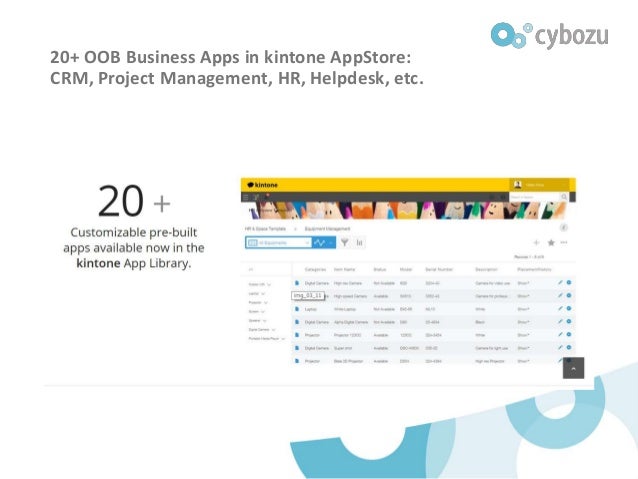Click the High-speed Camera item name cell

pos(350,296)
